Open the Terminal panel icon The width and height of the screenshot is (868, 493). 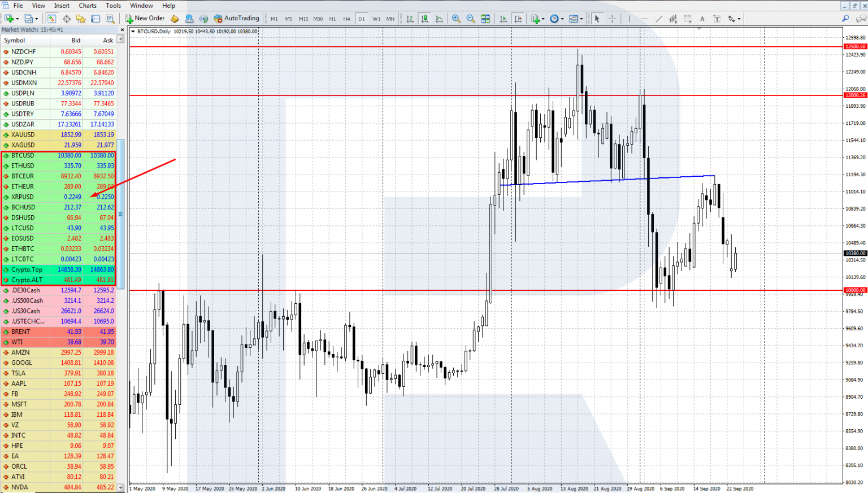[x=95, y=19]
